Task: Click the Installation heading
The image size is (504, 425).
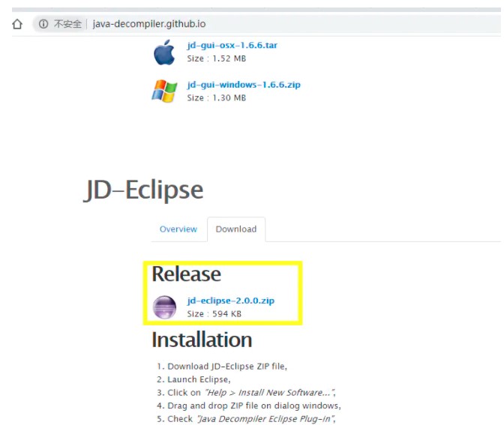Action: tap(202, 340)
